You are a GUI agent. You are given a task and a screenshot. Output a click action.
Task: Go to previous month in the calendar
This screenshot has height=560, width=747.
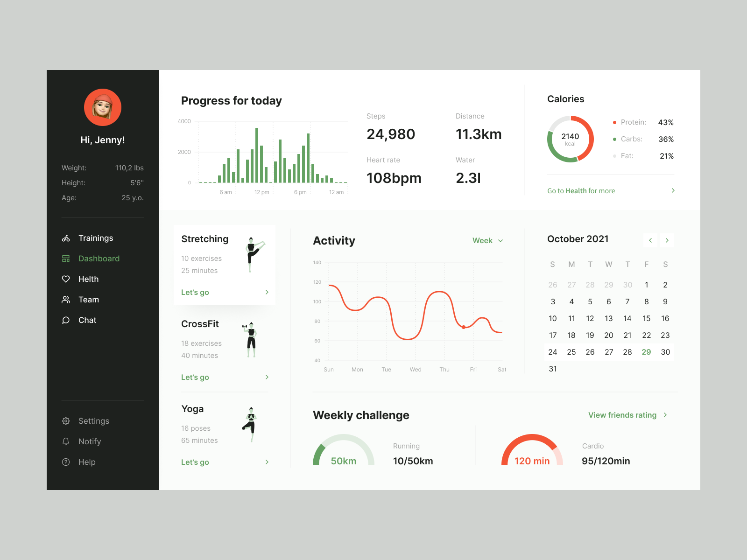click(x=650, y=240)
